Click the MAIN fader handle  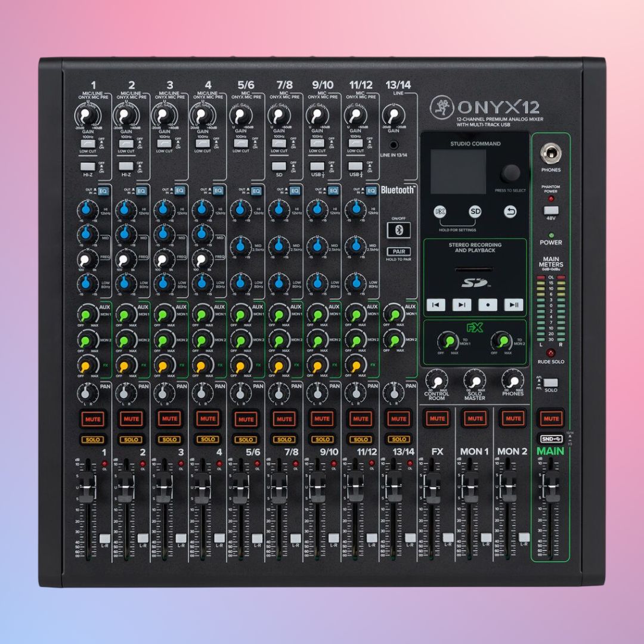551,482
